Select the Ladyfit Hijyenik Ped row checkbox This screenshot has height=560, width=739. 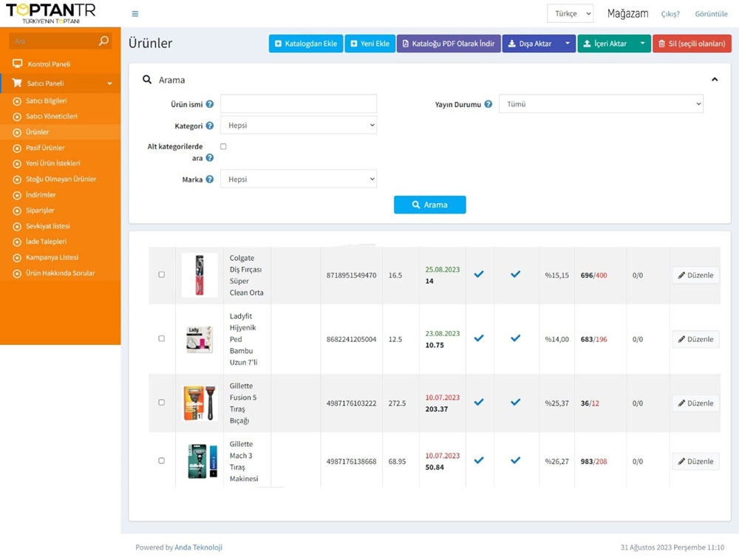click(162, 338)
